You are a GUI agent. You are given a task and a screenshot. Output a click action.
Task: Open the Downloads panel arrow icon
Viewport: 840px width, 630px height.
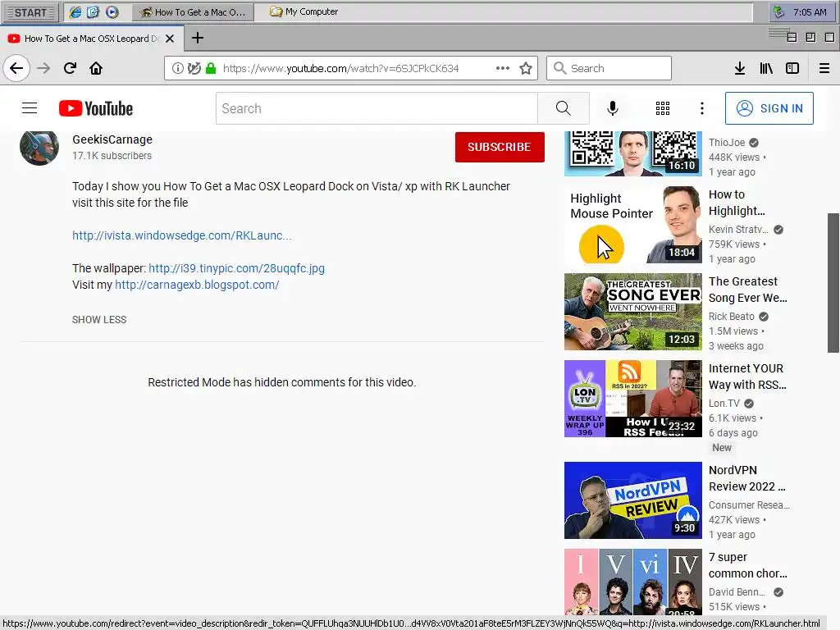[x=740, y=68]
